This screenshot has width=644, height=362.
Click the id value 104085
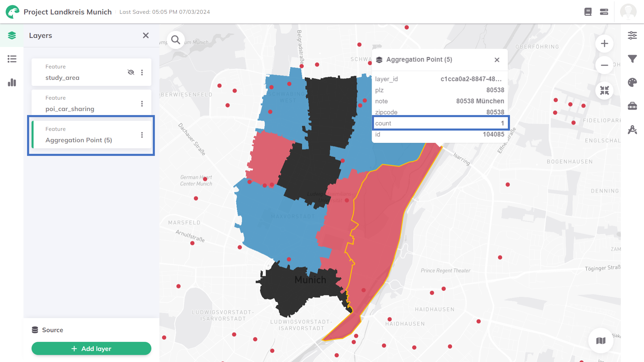[x=493, y=134]
